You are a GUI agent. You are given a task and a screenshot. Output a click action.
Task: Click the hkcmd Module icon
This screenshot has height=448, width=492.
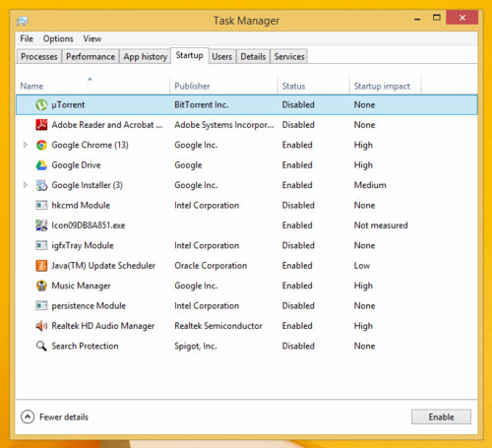tap(41, 206)
